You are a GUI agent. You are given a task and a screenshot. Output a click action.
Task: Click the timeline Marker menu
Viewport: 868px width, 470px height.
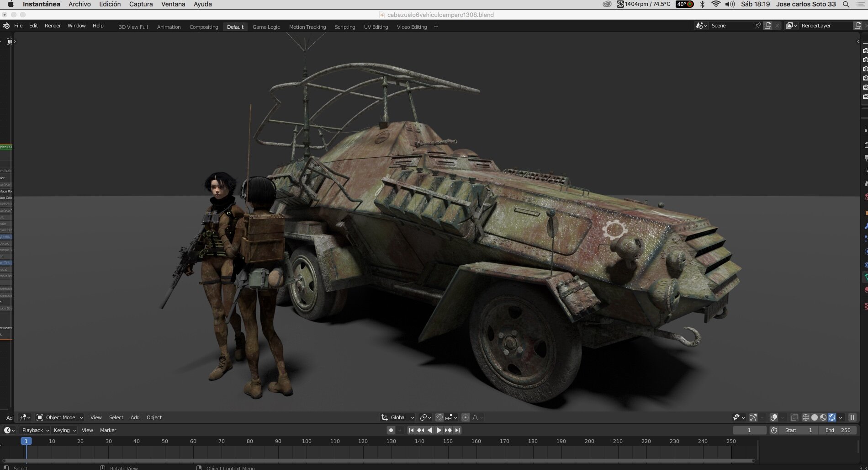point(108,430)
